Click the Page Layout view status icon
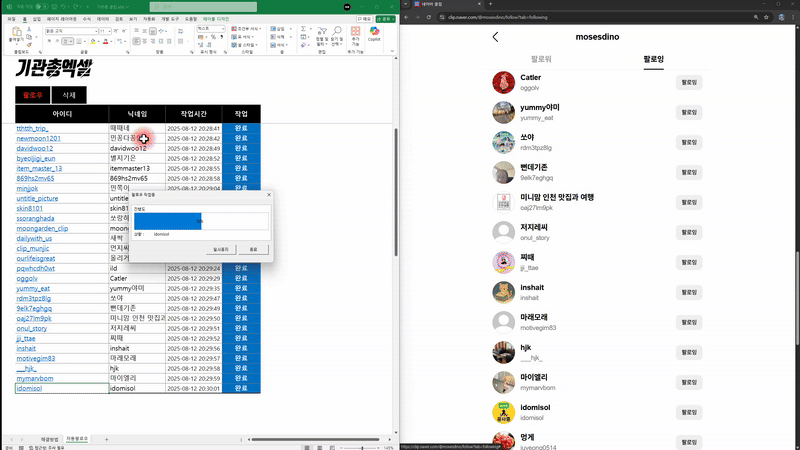Screen dimensions: 800x450 (x=320, y=447)
